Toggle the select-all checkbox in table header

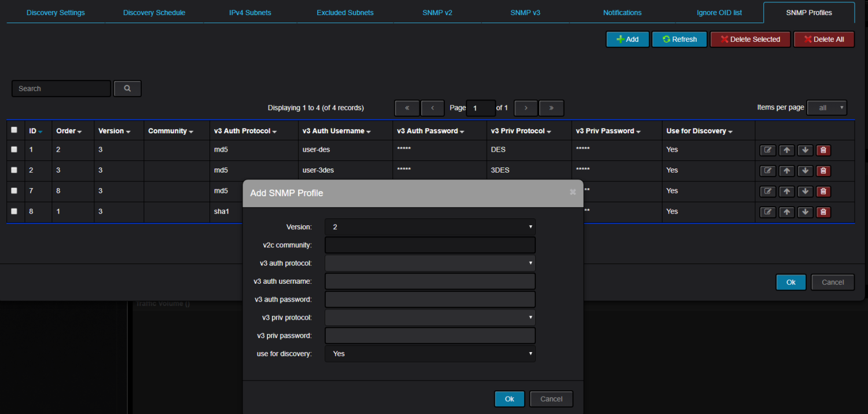[14, 130]
